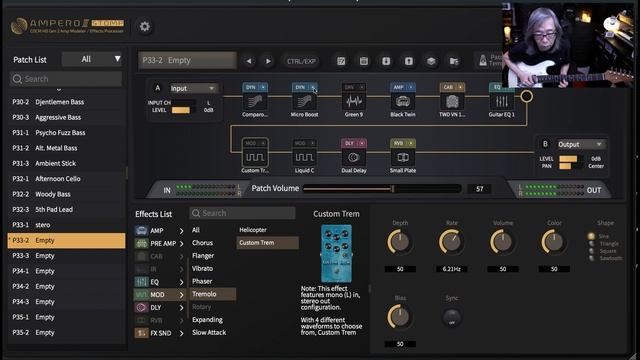Choose Chorus in modulation subcategories
The height and width of the screenshot is (360, 640).
(202, 242)
